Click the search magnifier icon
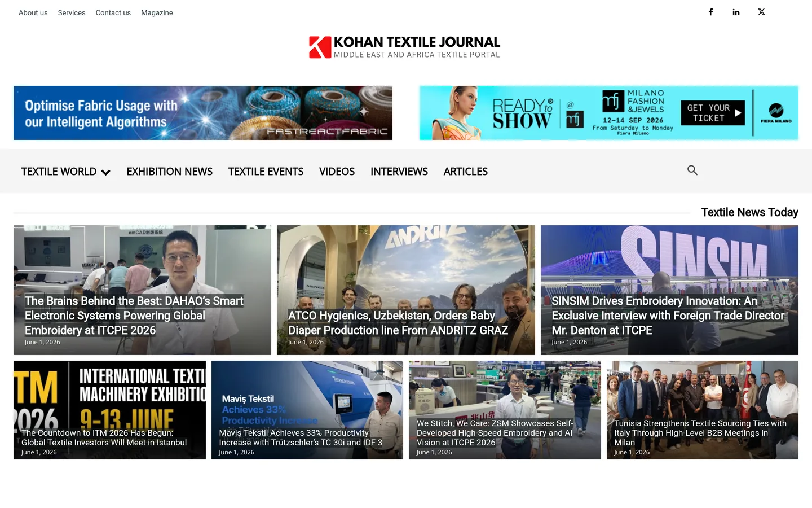812x508 pixels. click(692, 170)
